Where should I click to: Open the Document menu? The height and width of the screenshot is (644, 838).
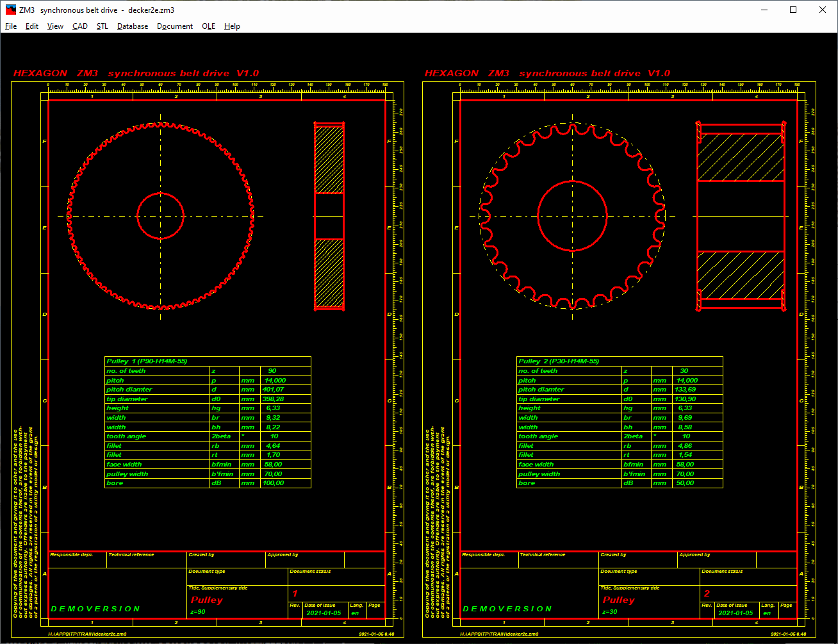click(x=175, y=26)
